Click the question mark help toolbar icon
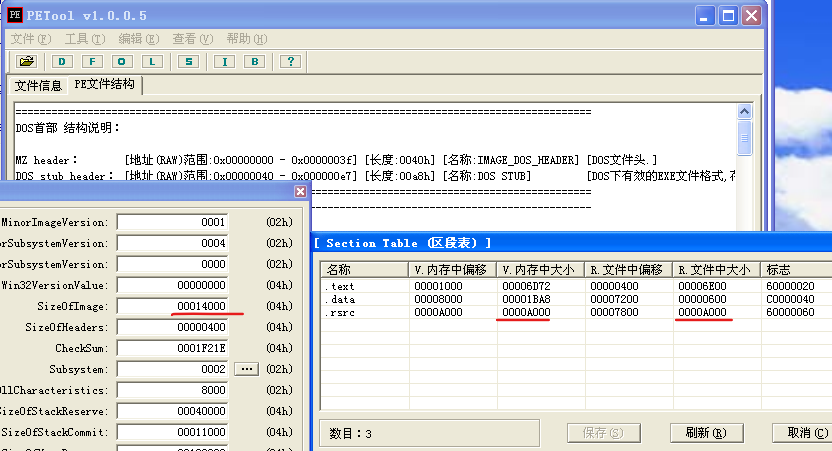832x451 pixels. tap(290, 62)
